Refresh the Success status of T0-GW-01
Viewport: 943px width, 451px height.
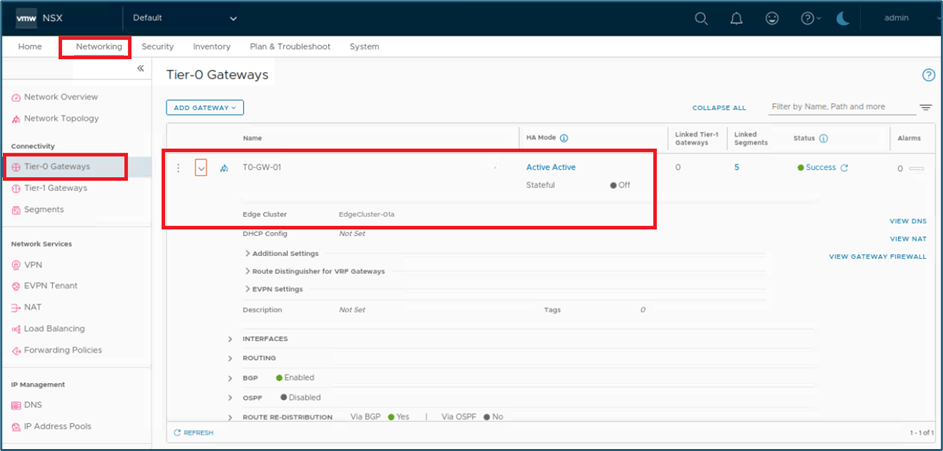[x=844, y=168]
